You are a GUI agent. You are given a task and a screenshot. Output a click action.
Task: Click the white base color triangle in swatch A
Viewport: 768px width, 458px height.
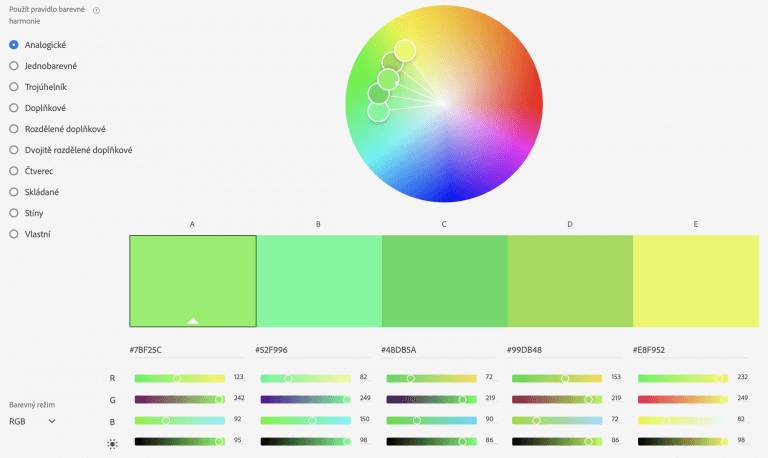(193, 321)
